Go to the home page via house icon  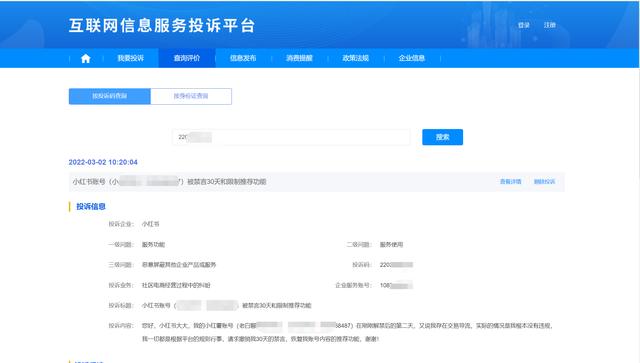coord(86,58)
